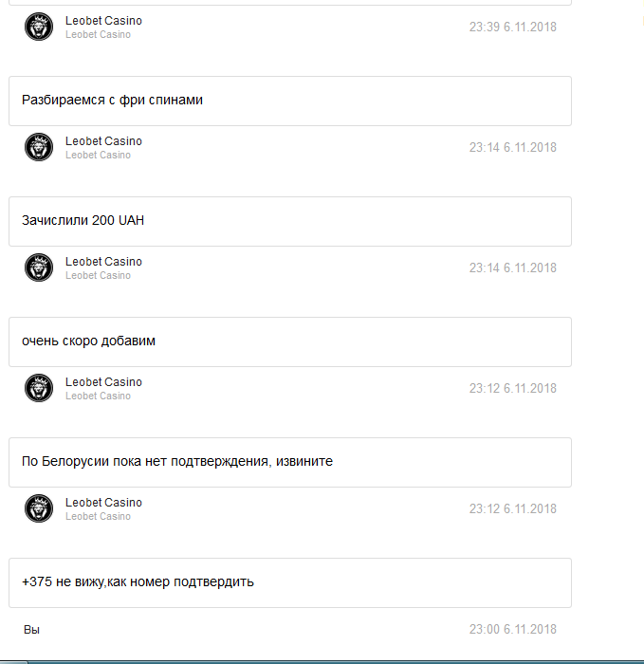
Task: Click the 23:00 6.11.2018 timestamp
Action: coord(512,629)
